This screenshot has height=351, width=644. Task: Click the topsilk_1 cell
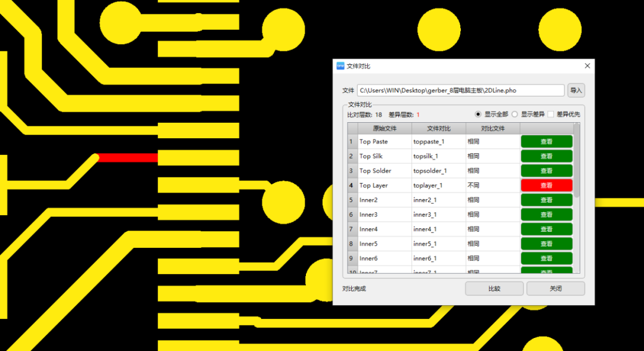coord(439,156)
